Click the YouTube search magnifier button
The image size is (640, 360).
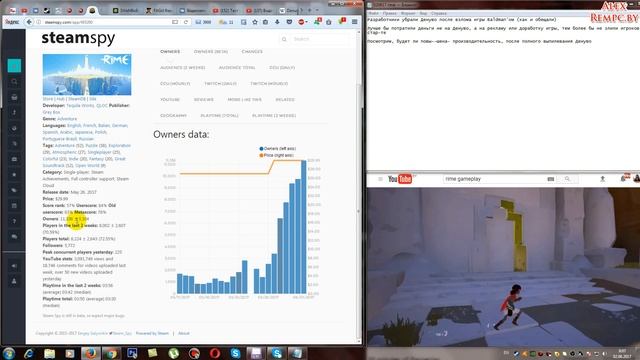567,179
